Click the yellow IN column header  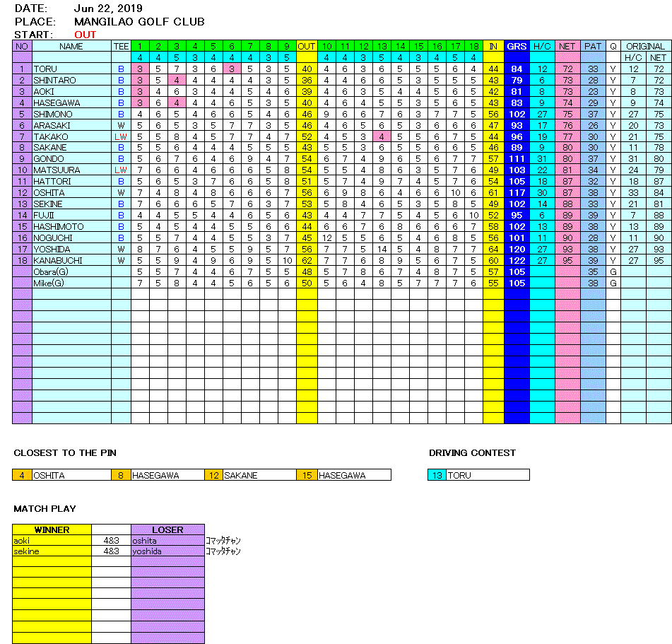[493, 46]
